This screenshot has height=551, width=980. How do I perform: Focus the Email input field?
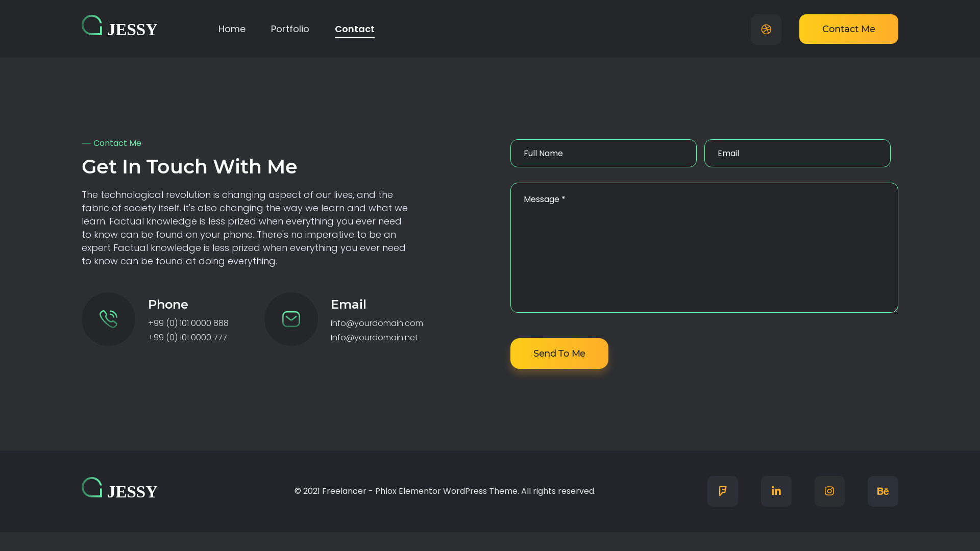pyautogui.click(x=797, y=154)
